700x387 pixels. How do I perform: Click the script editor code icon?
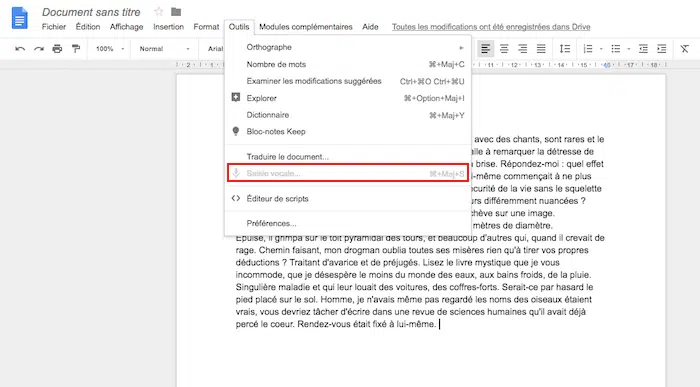coord(236,198)
